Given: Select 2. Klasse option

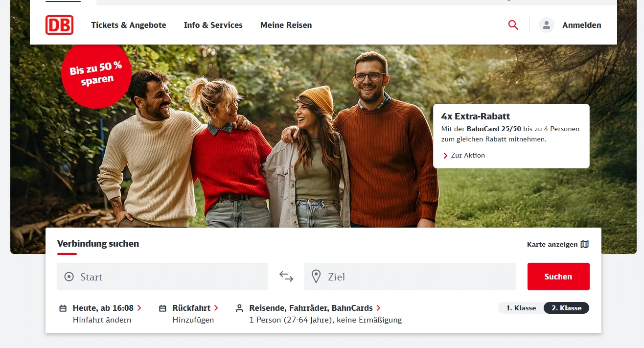Looking at the screenshot, I should pyautogui.click(x=566, y=308).
